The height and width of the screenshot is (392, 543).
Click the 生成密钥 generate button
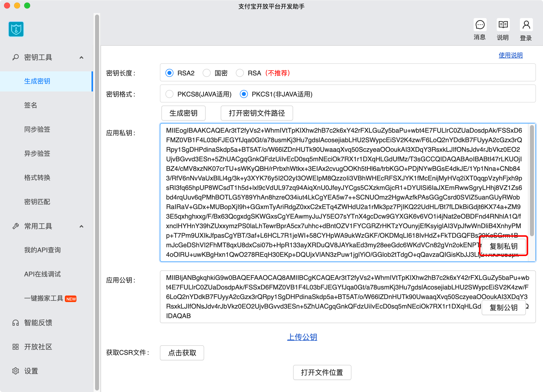(184, 113)
